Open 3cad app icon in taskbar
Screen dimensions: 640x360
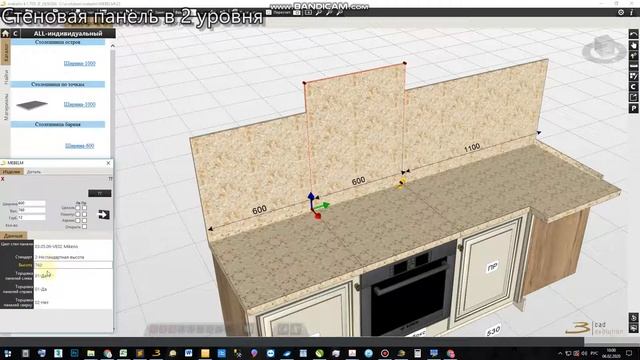click(x=156, y=353)
